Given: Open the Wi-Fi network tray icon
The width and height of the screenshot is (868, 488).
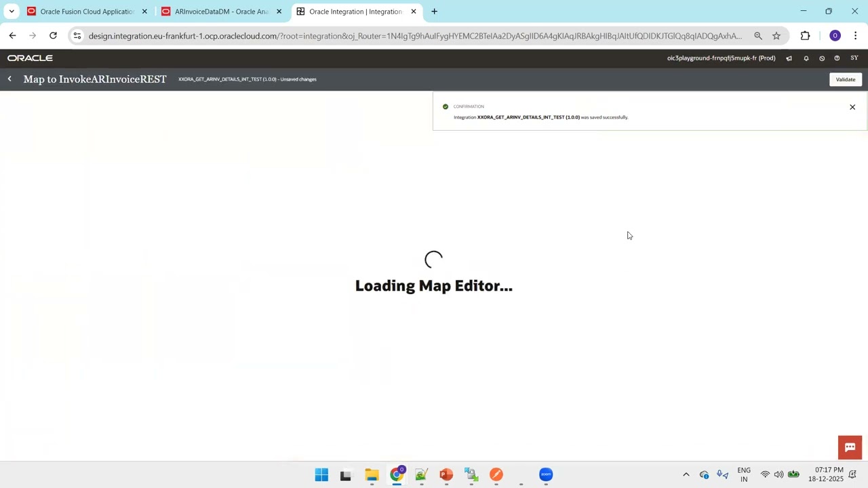Looking at the screenshot, I should click(x=765, y=475).
